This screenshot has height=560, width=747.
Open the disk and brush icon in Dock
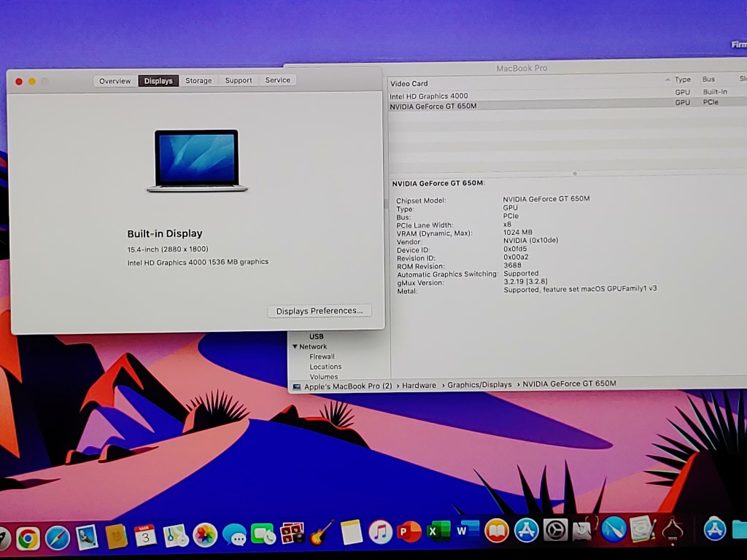(643, 529)
